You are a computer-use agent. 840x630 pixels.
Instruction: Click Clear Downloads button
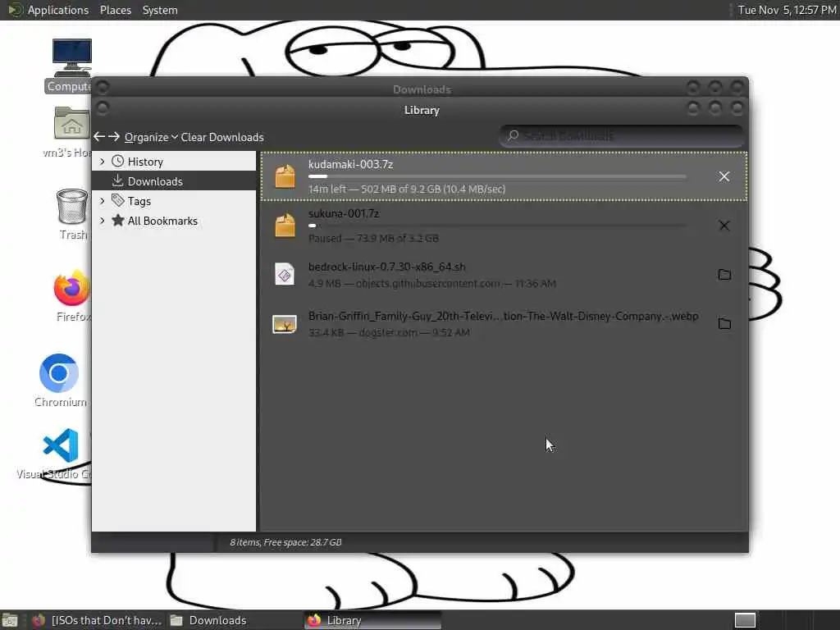coord(221,137)
